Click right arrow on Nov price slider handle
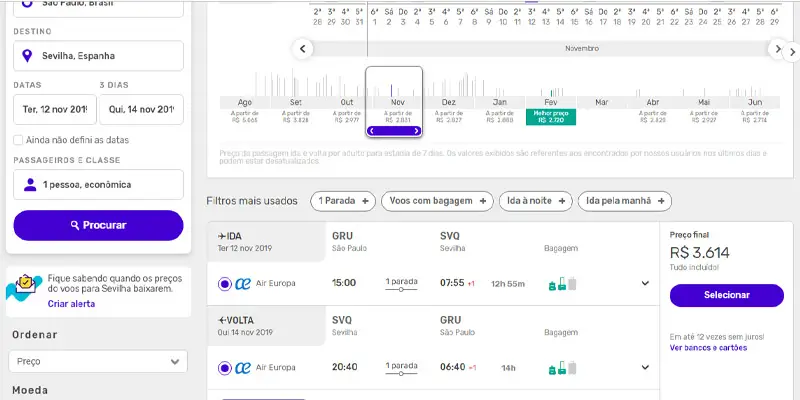The image size is (800, 400). tap(416, 131)
